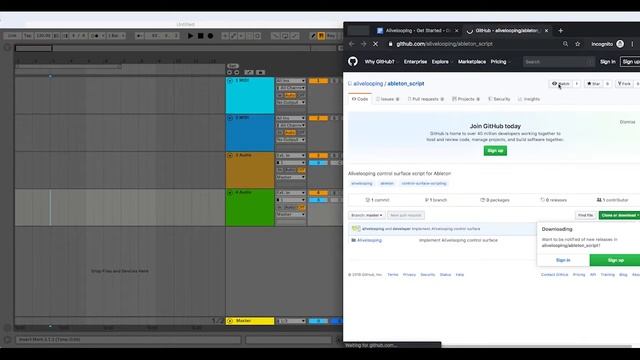Screen dimensions: 640x360
Task: Open 'All Channels' menu on 2 MIDI track
Action: click(x=291, y=125)
